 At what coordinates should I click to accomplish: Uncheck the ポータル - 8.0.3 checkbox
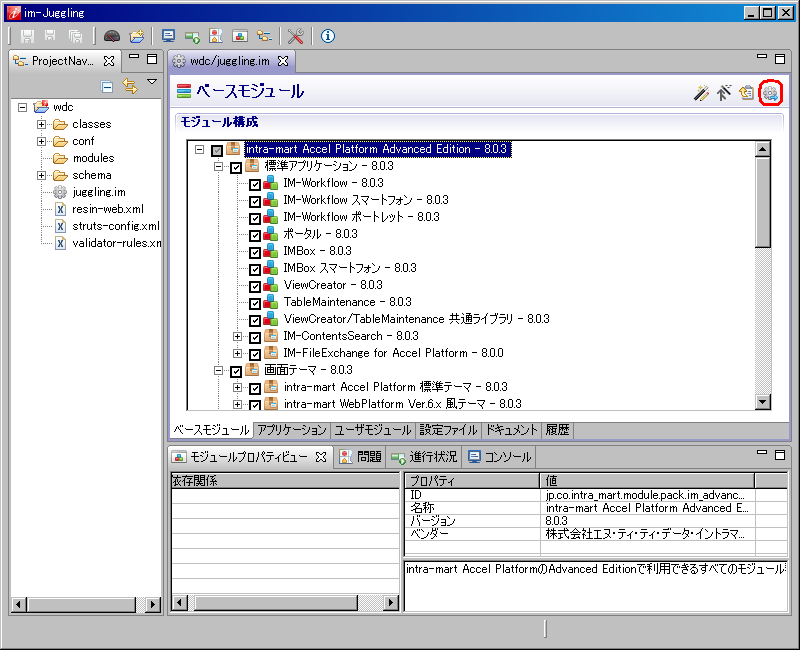tap(255, 236)
